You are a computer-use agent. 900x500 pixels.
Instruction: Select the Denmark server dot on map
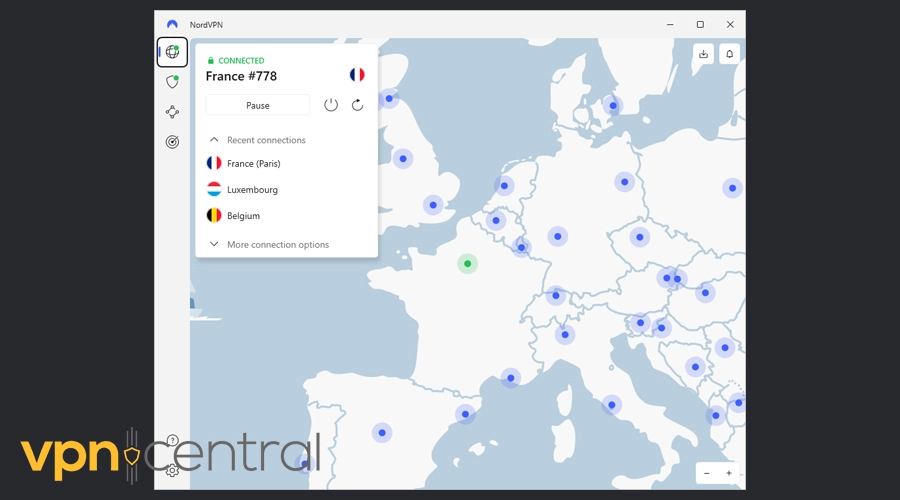click(x=613, y=106)
